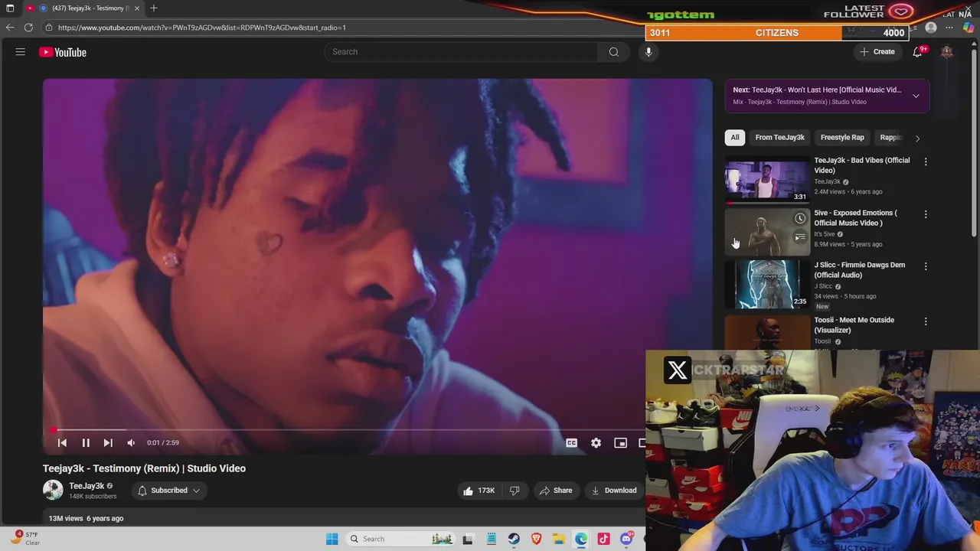The image size is (980, 551).
Task: Open the Bad Vibes (Official Video) title
Action: coord(862,165)
